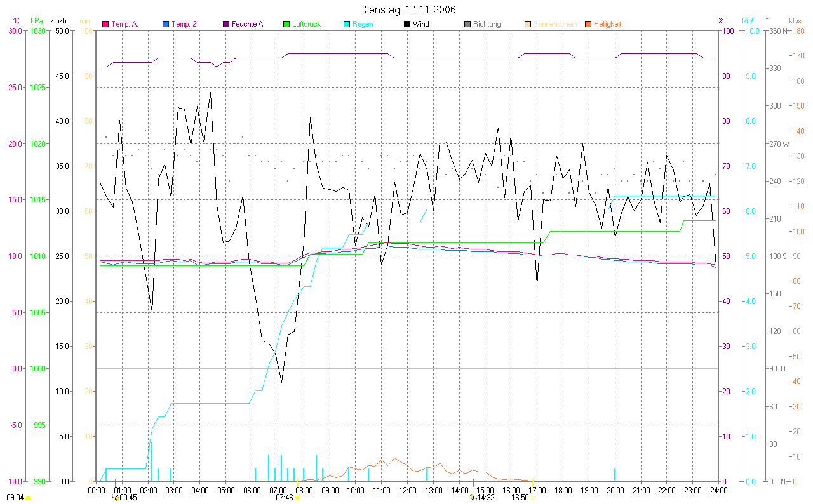Click the '360 N' wind direction axis label
Screen dimensions: 813x504
click(777, 30)
